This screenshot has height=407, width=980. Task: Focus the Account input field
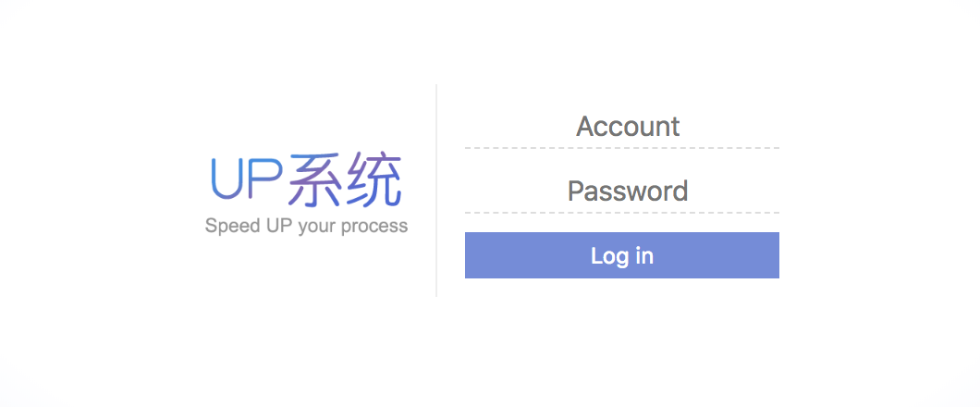(622, 127)
